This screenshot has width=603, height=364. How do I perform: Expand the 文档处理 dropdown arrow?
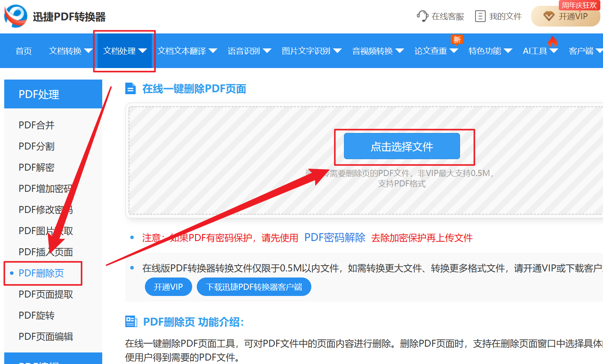click(143, 51)
